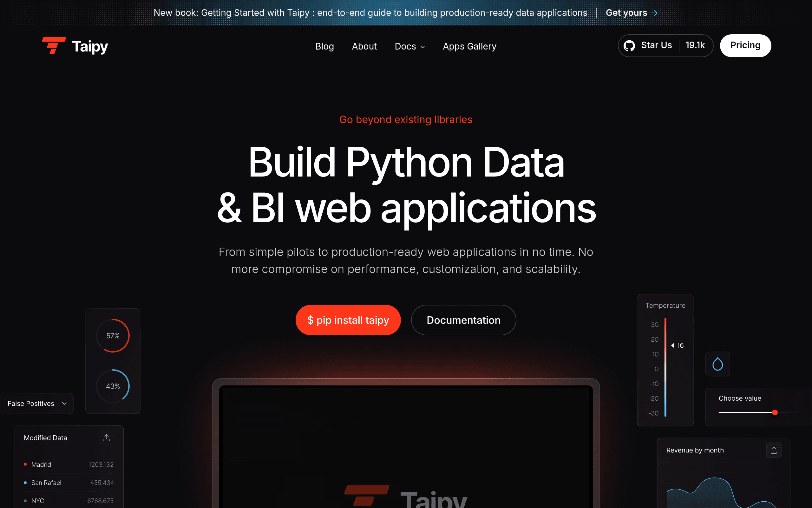Click the 43% circular progress gauge
The image size is (812, 508).
(113, 386)
